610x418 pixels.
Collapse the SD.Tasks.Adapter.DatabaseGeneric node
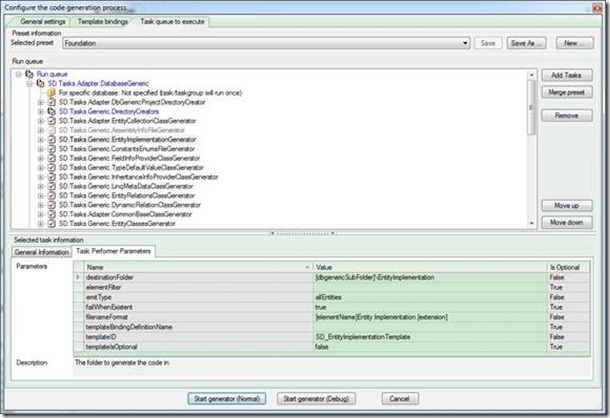click(30, 83)
